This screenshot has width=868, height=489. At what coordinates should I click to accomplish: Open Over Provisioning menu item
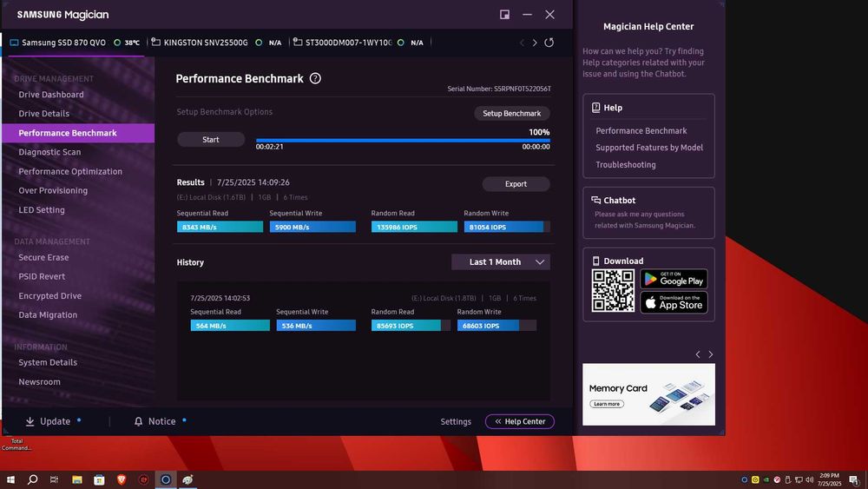[53, 190]
